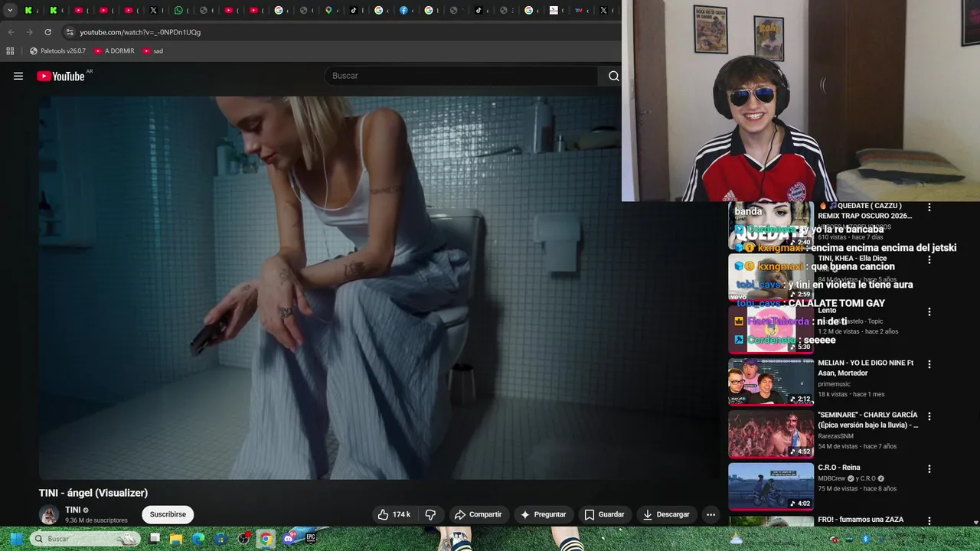The width and height of the screenshot is (980, 551).
Task: Go forward in Chrome navigation
Action: coord(29,32)
